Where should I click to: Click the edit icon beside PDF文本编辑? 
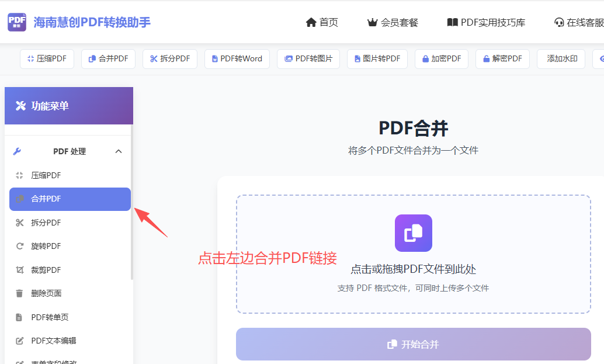tap(19, 341)
